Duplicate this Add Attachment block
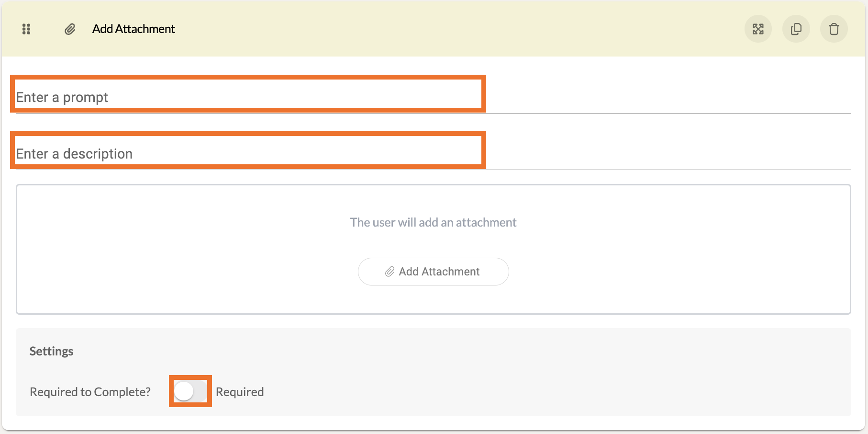868x434 pixels. [x=796, y=29]
